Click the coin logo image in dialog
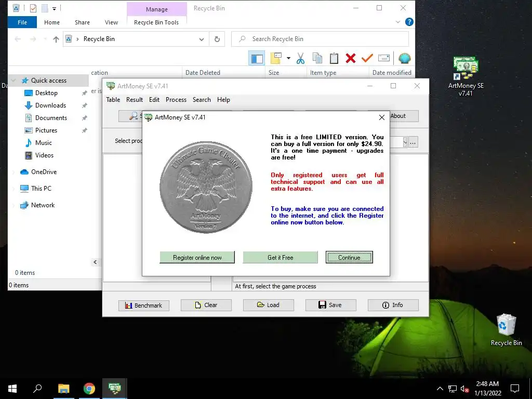The height and width of the screenshot is (399, 532). point(206,187)
